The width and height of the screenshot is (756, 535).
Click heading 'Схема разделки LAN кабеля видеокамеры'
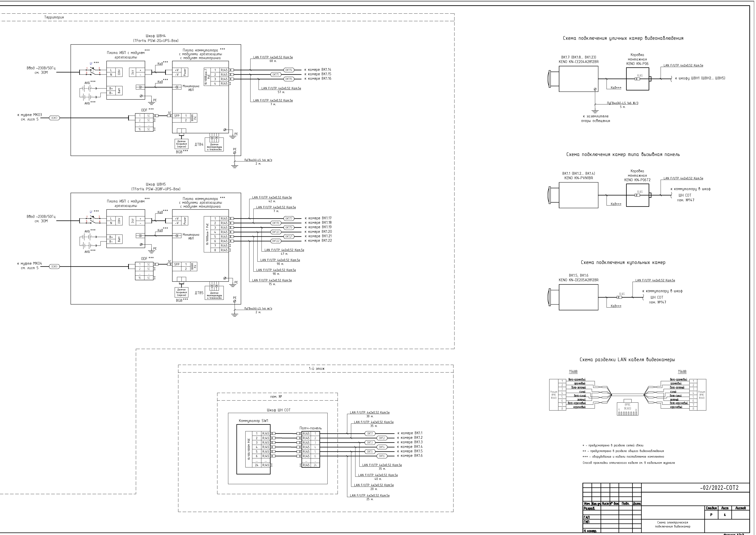coord(627,360)
